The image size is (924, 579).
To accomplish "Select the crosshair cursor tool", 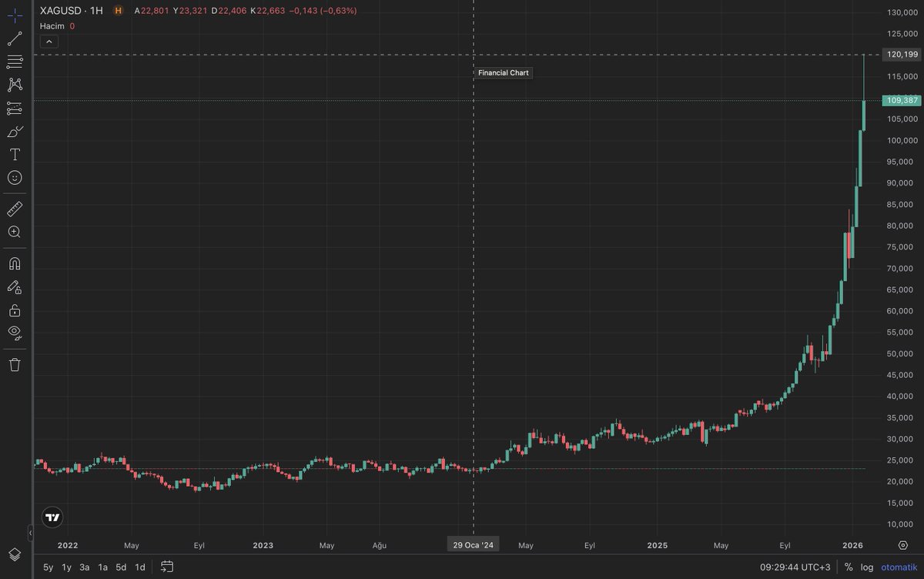I will 15,15.
